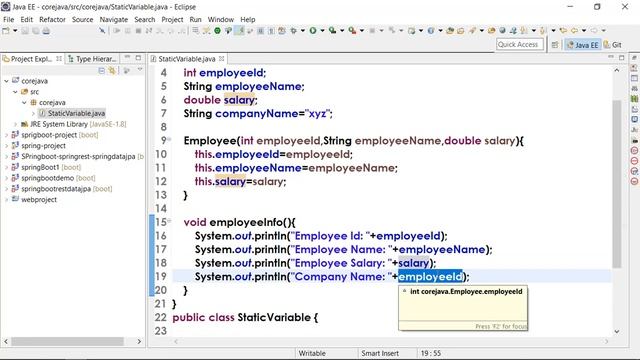
Task: Collapse the corejava project node
Action: [x=6, y=81]
